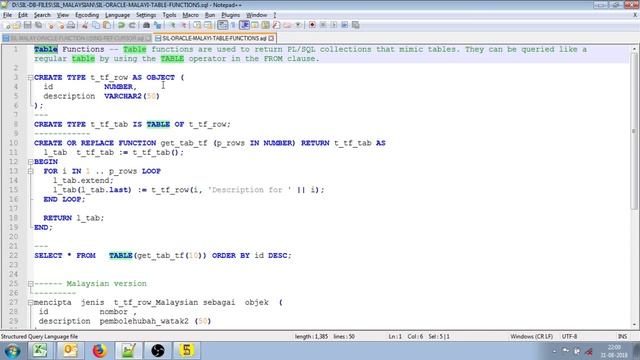Click the Open file toolbar icon
The height and width of the screenshot is (360, 640).
point(17,25)
